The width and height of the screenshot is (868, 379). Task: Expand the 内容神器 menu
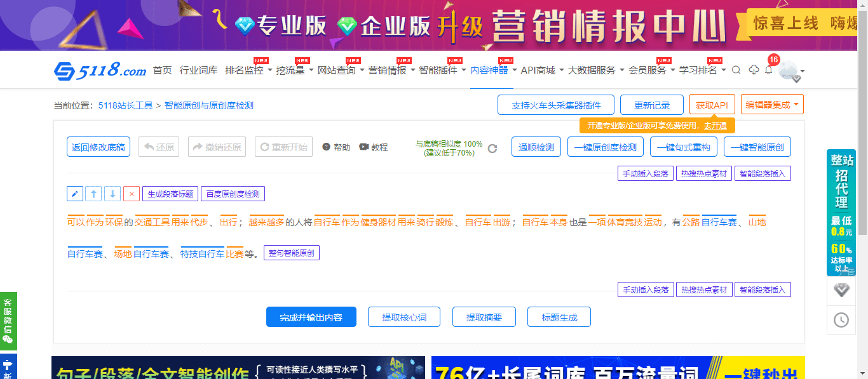[494, 70]
